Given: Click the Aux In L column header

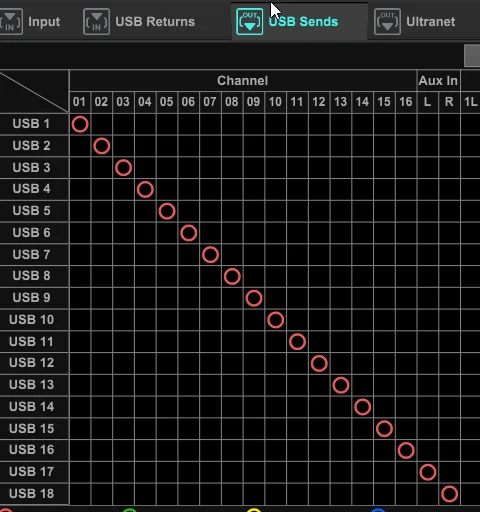Looking at the screenshot, I should 428,102.
